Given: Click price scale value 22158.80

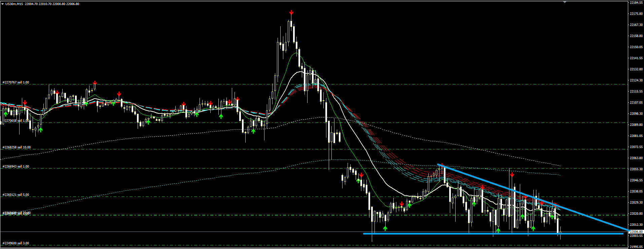Looking at the screenshot, I should pyautogui.click(x=636, y=36).
